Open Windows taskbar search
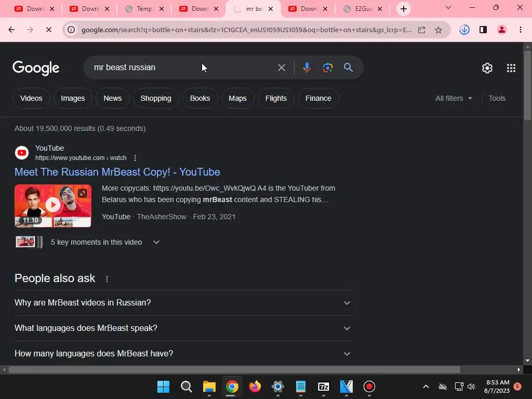Image resolution: width=532 pixels, height=399 pixels. pyautogui.click(x=187, y=387)
